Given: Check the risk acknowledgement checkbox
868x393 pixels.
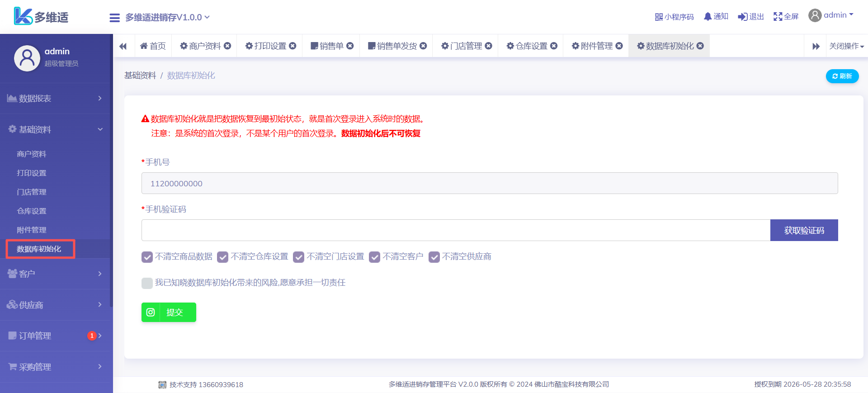Looking at the screenshot, I should (147, 283).
